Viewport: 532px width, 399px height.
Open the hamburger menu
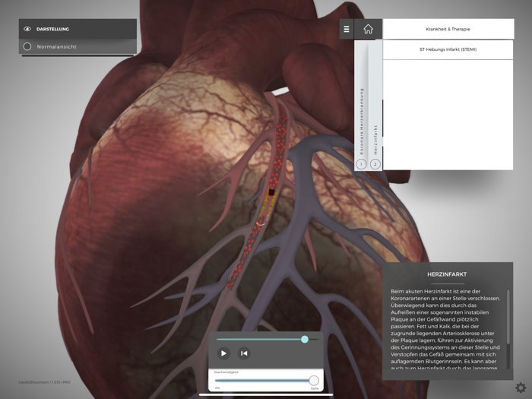click(347, 29)
